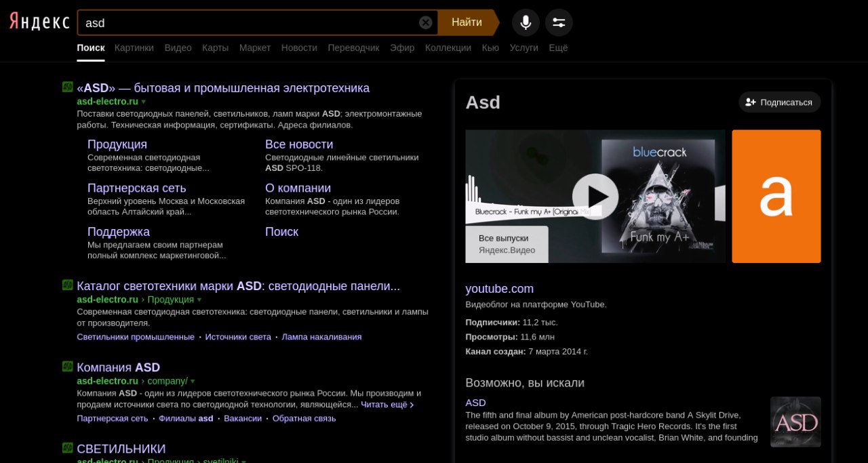Open Источники света quick link
This screenshot has width=868, height=463.
pos(238,337)
